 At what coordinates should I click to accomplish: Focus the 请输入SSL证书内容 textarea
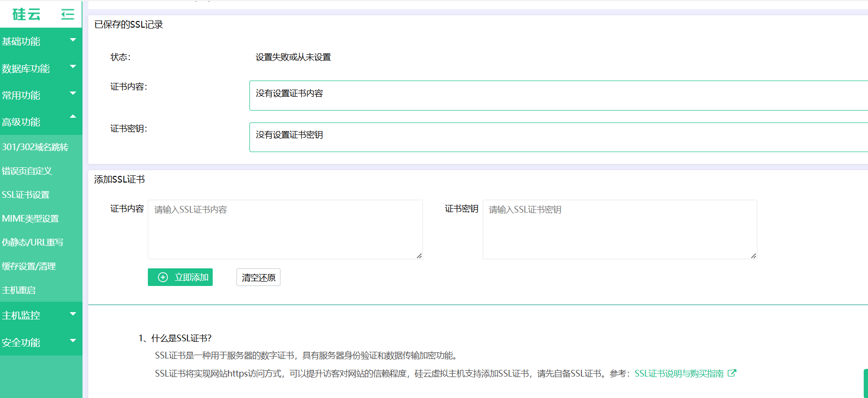[285, 229]
